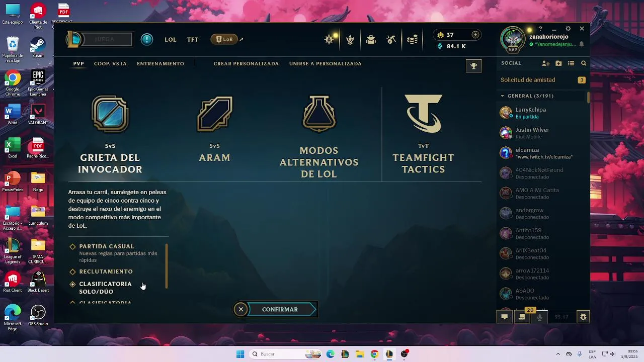The width and height of the screenshot is (644, 362).
Task: Open the honor laurel icon in the top bar
Action: 350,40
